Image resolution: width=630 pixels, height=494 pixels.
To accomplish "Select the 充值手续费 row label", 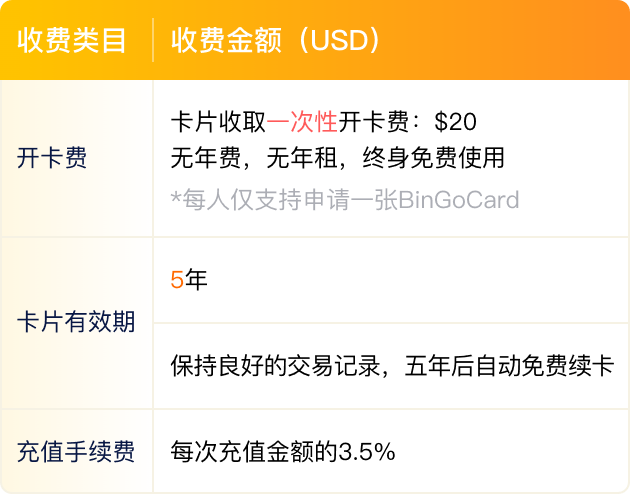I will click(x=76, y=451).
